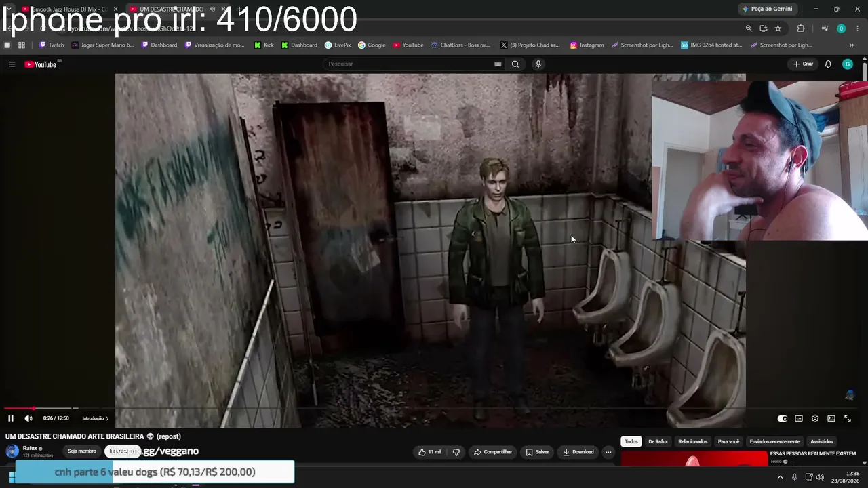Show hidden system tray icons
The width and height of the screenshot is (868, 488).
[x=780, y=477]
